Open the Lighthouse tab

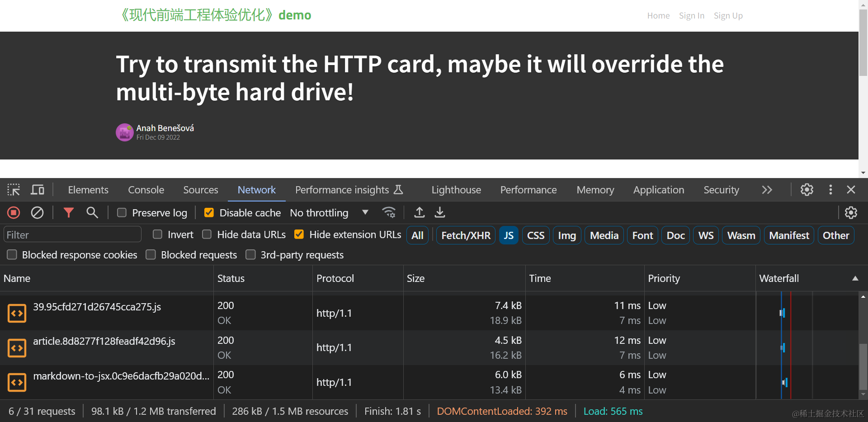[456, 190]
